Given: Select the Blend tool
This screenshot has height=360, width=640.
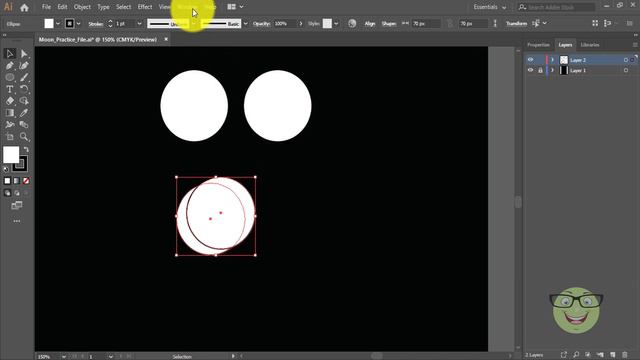Looking at the screenshot, I should [x=24, y=124].
